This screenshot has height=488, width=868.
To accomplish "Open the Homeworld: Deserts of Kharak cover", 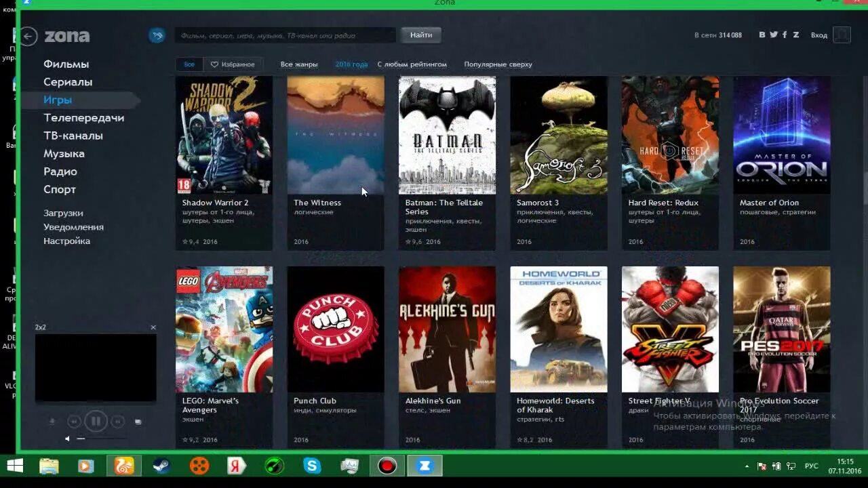I will (559, 329).
